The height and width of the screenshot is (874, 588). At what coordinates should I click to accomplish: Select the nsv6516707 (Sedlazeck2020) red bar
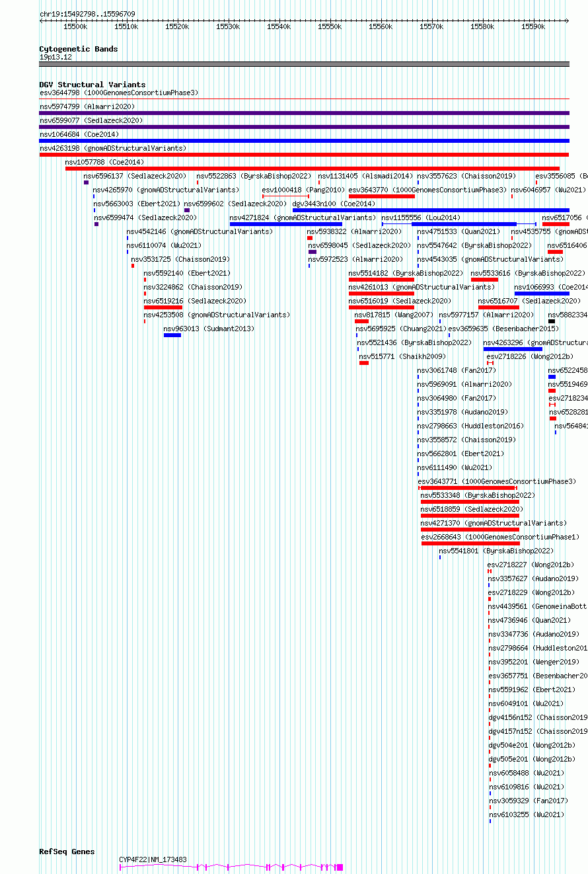pyautogui.click(x=499, y=307)
